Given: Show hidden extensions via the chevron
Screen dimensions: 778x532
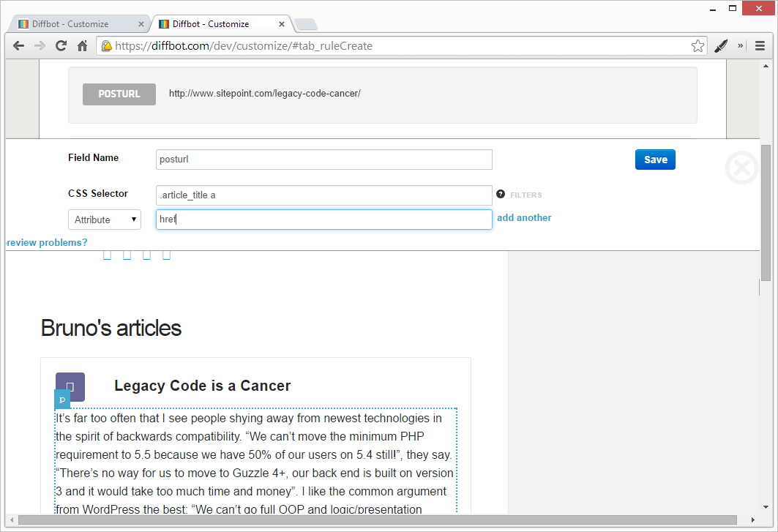Looking at the screenshot, I should click(741, 45).
